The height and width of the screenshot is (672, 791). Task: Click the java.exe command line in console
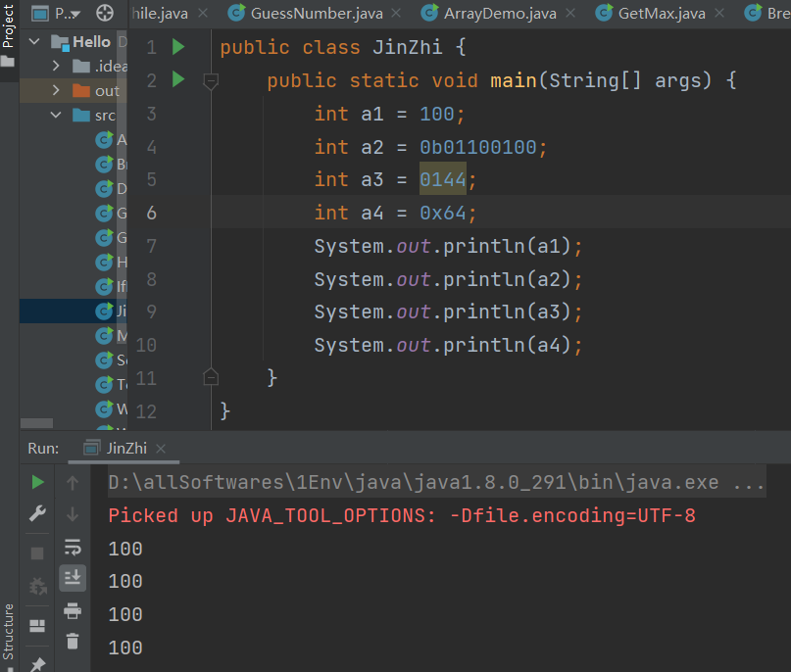[436, 482]
